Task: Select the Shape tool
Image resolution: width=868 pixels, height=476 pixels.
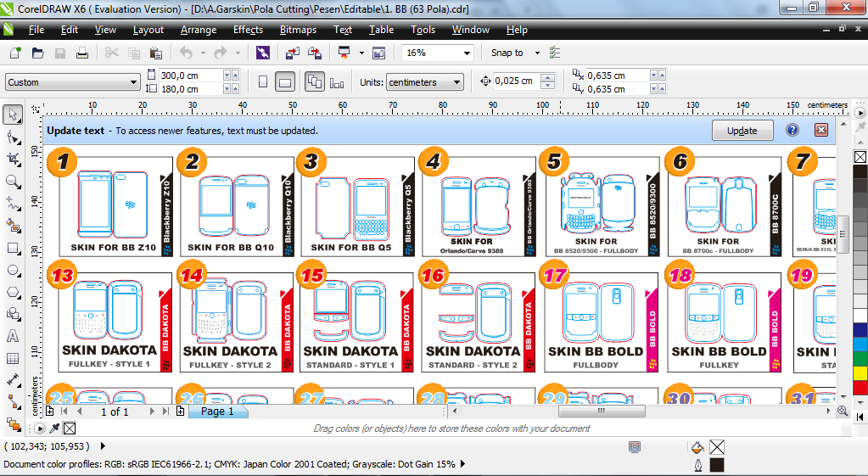Action: (13, 137)
